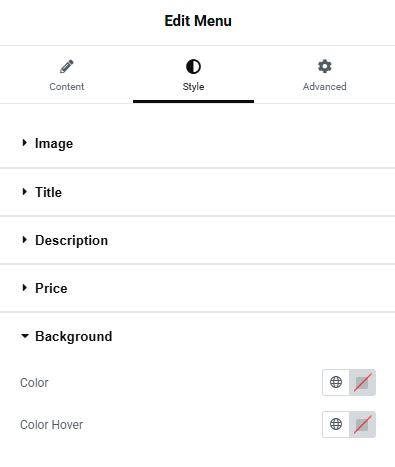Image resolution: width=395 pixels, height=467 pixels.
Task: Click the pencil Content icon
Action: tap(67, 66)
